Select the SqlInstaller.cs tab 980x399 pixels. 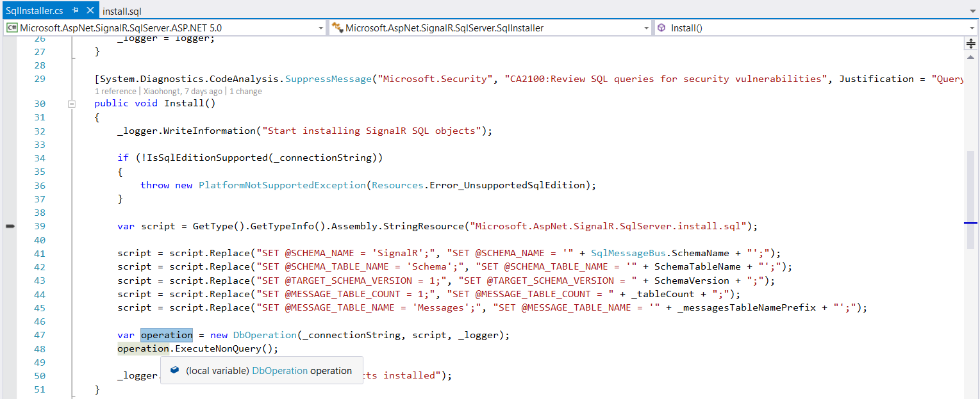click(35, 11)
